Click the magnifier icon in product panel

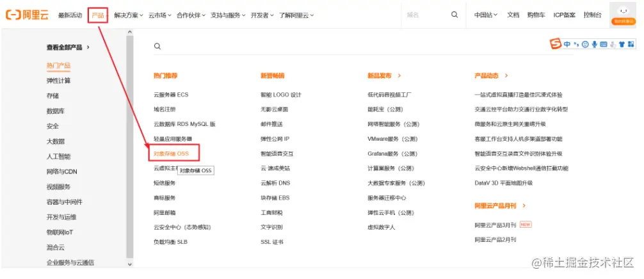pyautogui.click(x=157, y=46)
